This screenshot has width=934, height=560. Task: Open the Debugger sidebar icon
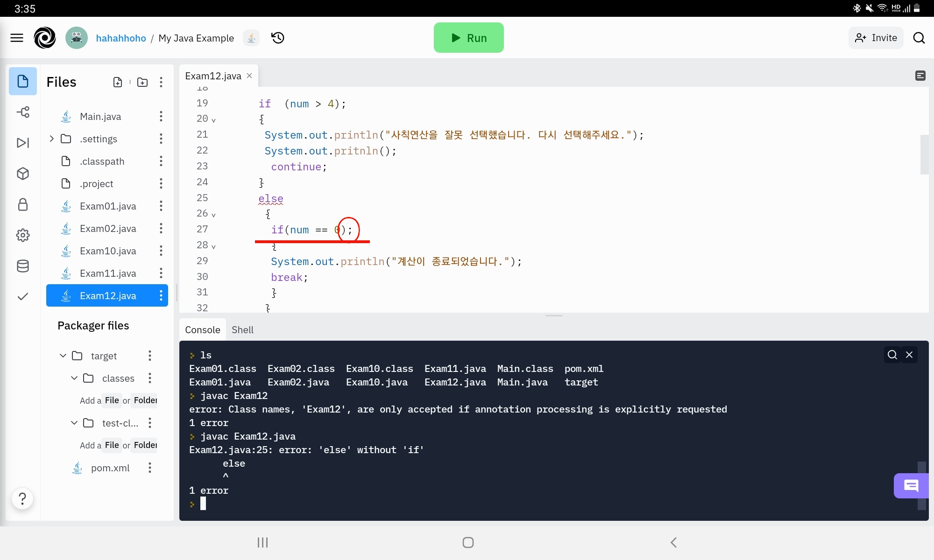tap(23, 143)
